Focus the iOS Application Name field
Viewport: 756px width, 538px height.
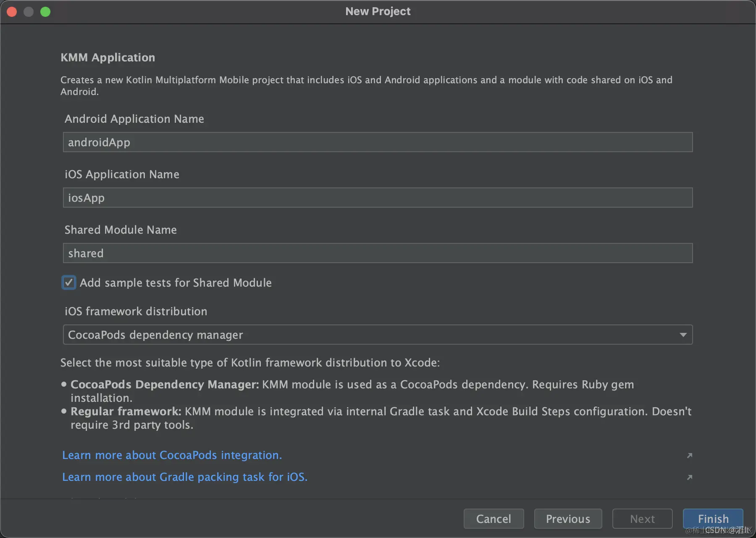pos(378,198)
